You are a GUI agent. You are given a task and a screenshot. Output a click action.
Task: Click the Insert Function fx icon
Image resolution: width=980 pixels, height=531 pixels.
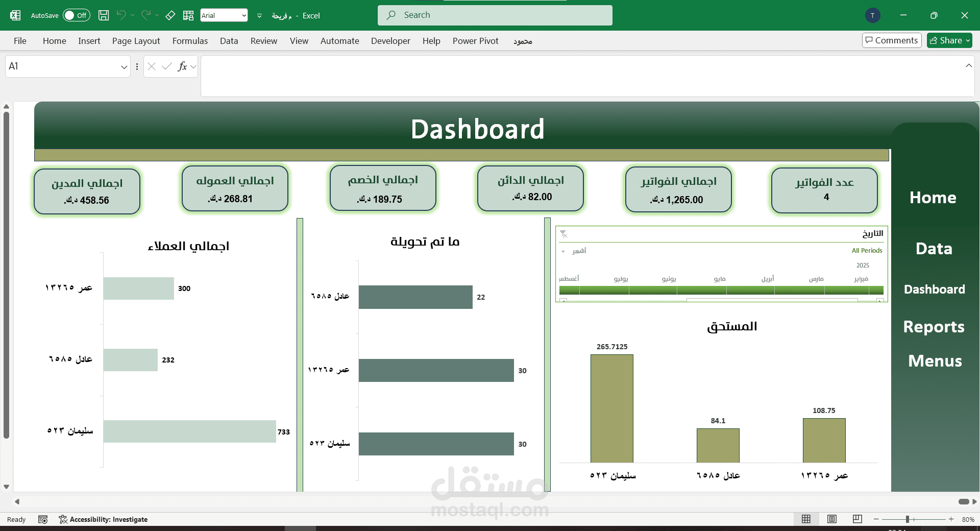pyautogui.click(x=182, y=66)
